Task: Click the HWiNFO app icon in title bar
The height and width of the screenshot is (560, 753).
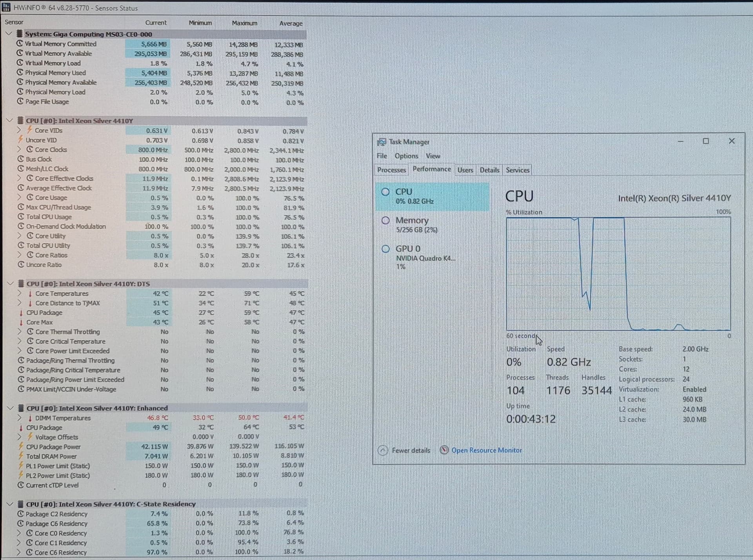Action: (6, 7)
